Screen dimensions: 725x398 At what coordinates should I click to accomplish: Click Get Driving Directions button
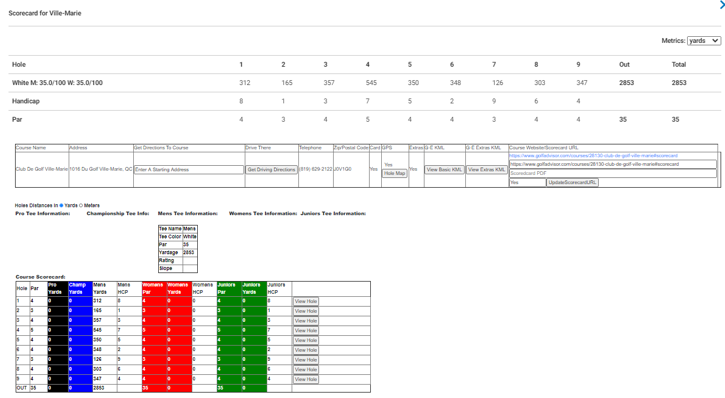[x=271, y=170]
